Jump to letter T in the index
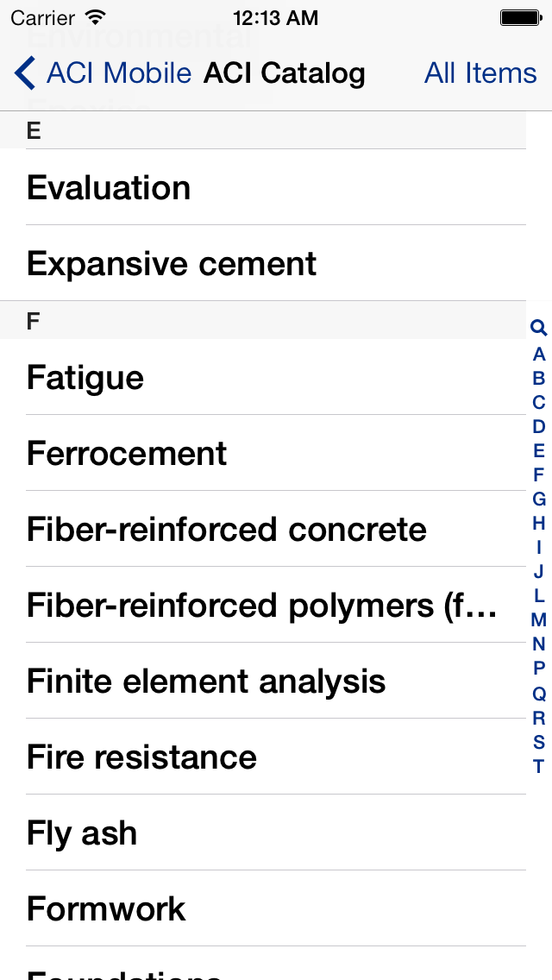Image resolution: width=552 pixels, height=980 pixels. pos(538,766)
